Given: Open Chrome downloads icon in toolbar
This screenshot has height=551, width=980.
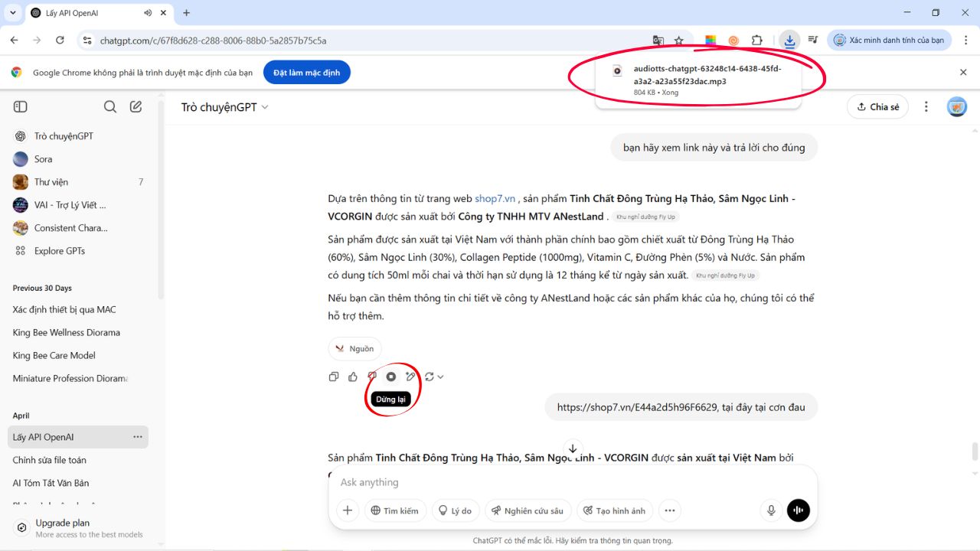Looking at the screenshot, I should (789, 41).
